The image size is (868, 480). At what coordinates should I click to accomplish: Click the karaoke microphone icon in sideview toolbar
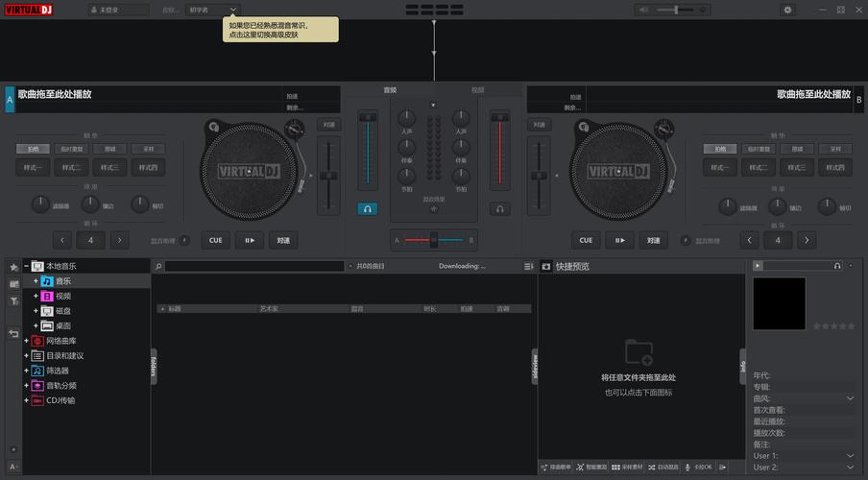pyautogui.click(x=687, y=468)
